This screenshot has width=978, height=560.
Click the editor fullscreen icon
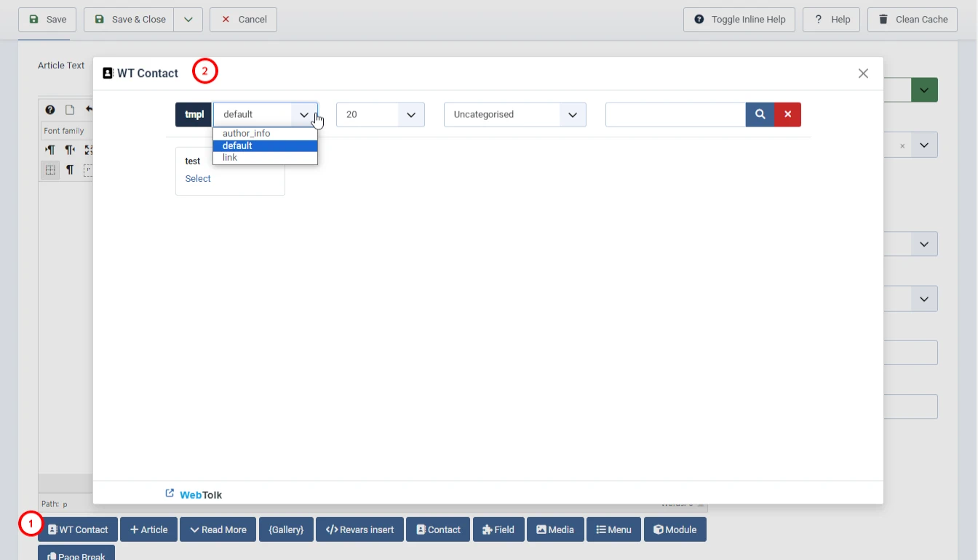pyautogui.click(x=88, y=150)
